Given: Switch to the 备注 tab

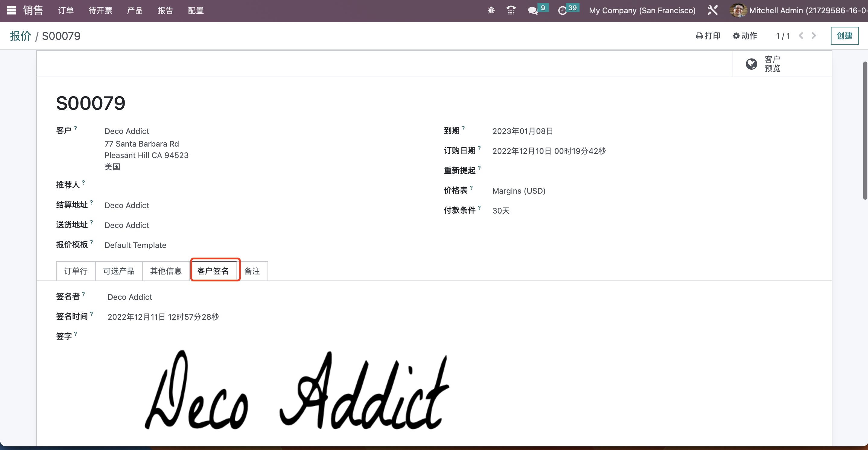Looking at the screenshot, I should [252, 271].
